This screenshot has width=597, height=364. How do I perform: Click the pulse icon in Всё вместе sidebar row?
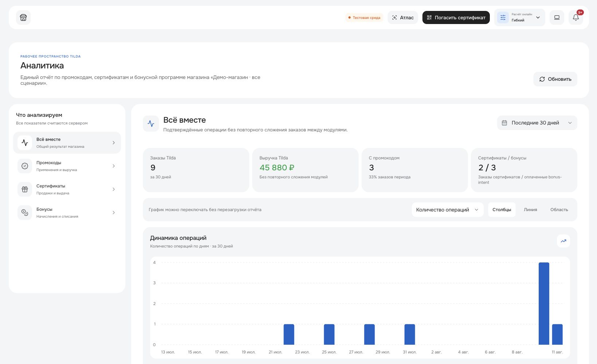[x=25, y=143]
